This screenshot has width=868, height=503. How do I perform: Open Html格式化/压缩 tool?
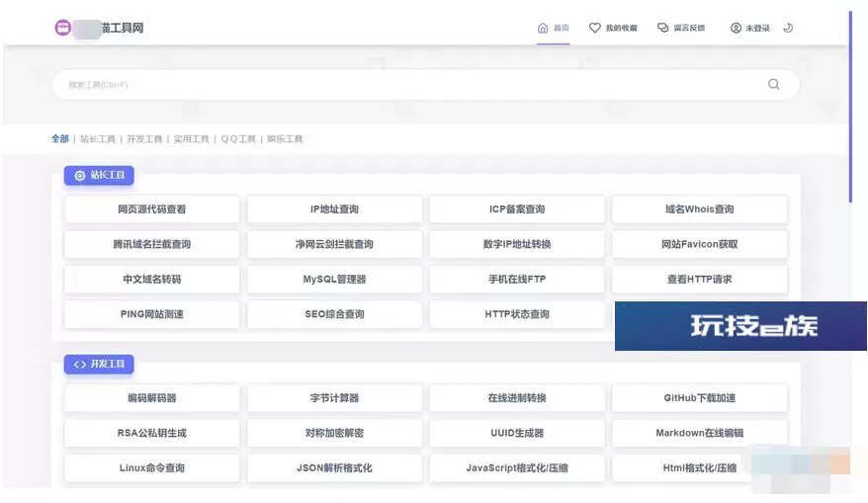click(700, 467)
